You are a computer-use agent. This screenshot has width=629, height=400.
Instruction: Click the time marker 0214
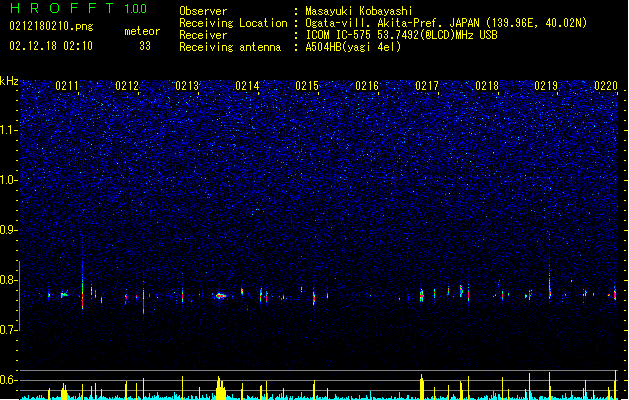(247, 86)
